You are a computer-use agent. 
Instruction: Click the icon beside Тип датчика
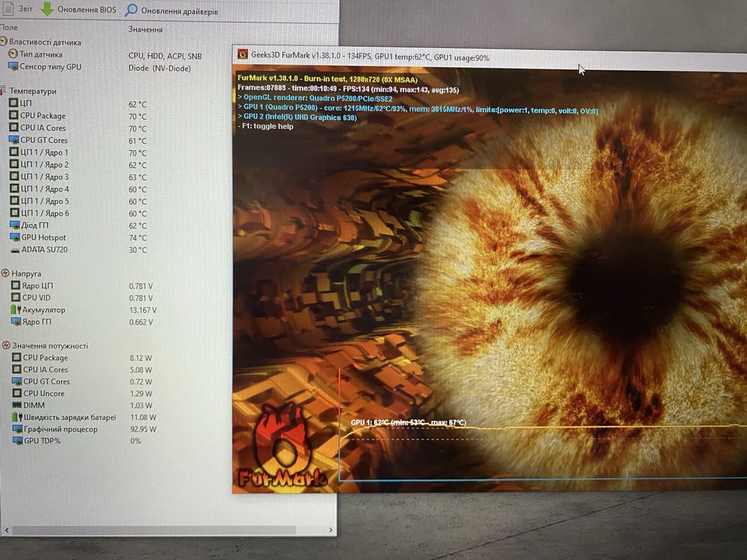pyautogui.click(x=13, y=54)
